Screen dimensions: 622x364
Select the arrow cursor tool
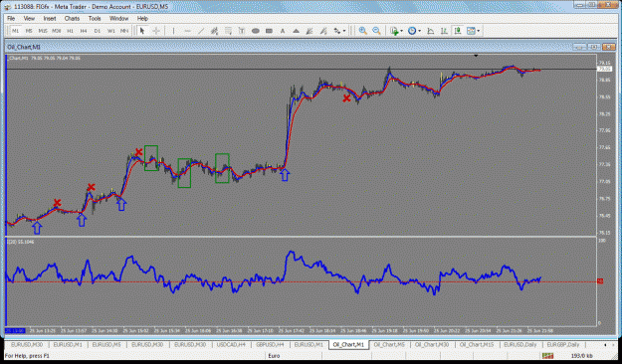(x=142, y=31)
